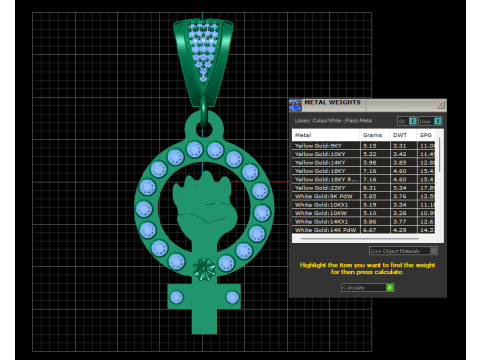Select the Yellow Gold:9KY row
Image resolution: width=480 pixels, height=360 pixels.
coord(364,146)
